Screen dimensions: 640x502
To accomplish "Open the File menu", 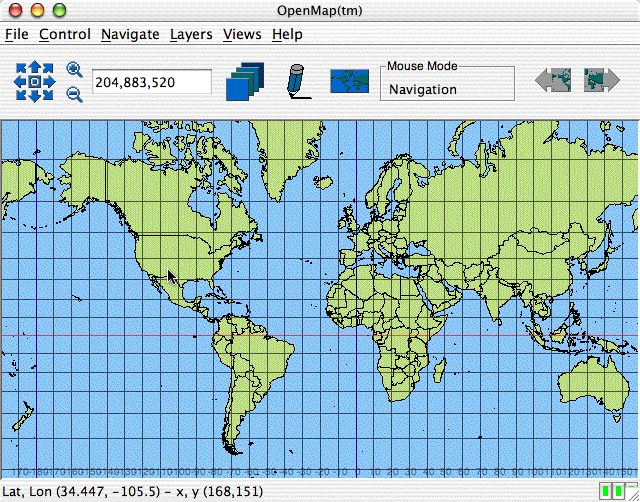I will [x=16, y=34].
